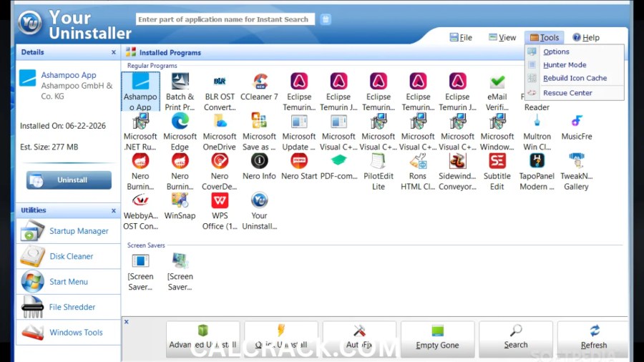Choose Rebuild Icon Cache
This screenshot has width=644, height=362.
click(x=574, y=78)
